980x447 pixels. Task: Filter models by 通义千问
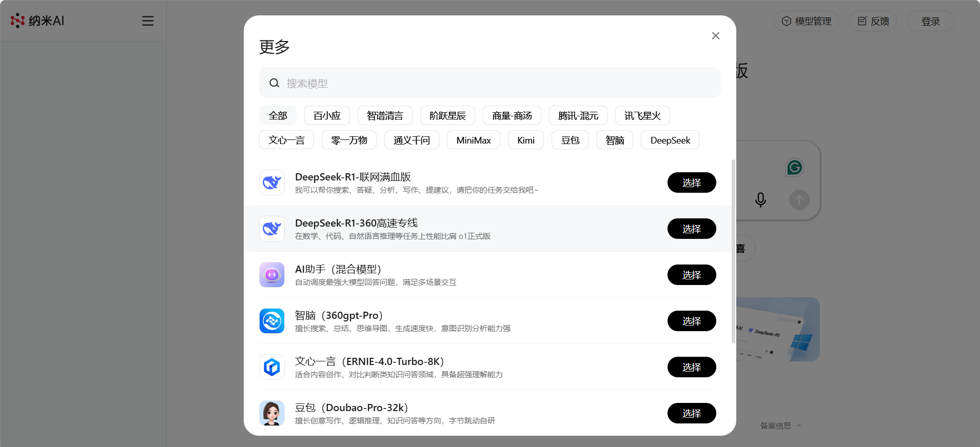411,140
